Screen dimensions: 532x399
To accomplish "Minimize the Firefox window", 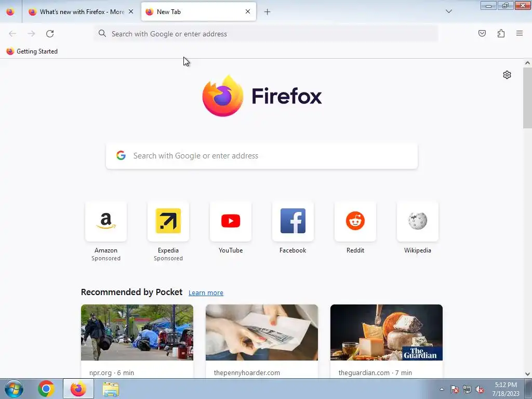I will 488,5.
